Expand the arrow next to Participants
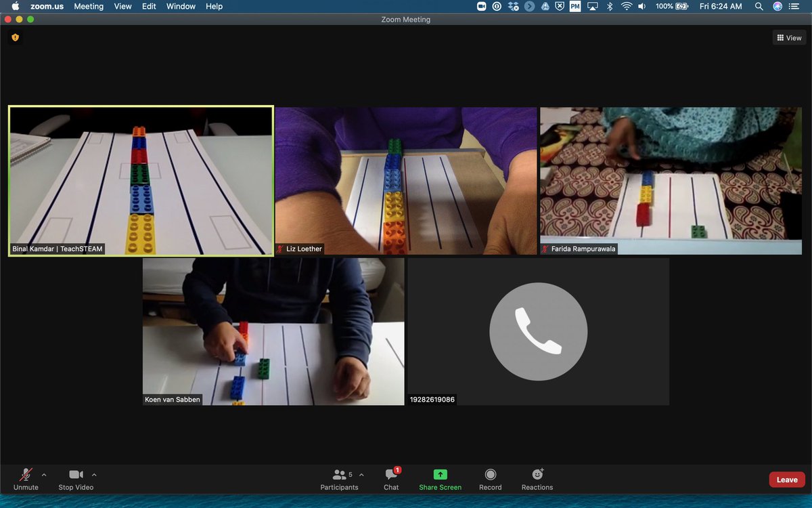Image resolution: width=812 pixels, height=508 pixels. (x=361, y=475)
